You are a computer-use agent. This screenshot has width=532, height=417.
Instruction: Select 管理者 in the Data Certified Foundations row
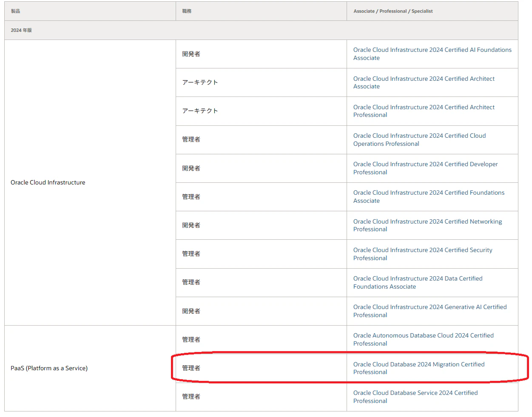pyautogui.click(x=191, y=282)
